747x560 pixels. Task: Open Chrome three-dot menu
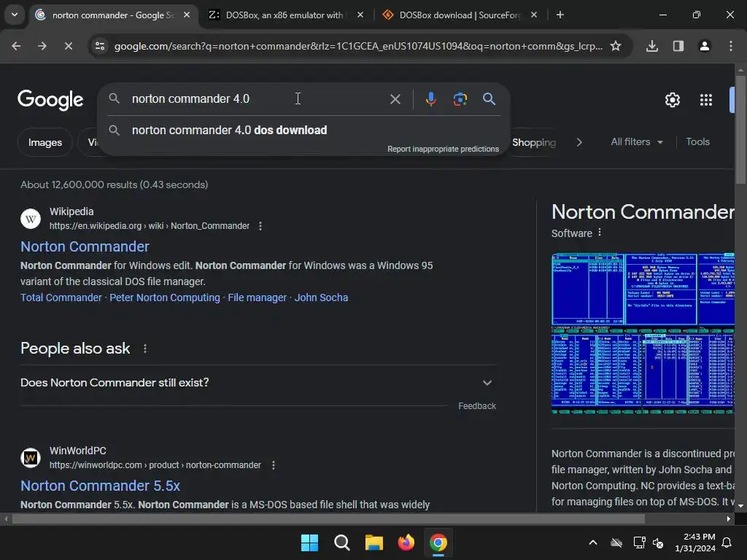(731, 46)
